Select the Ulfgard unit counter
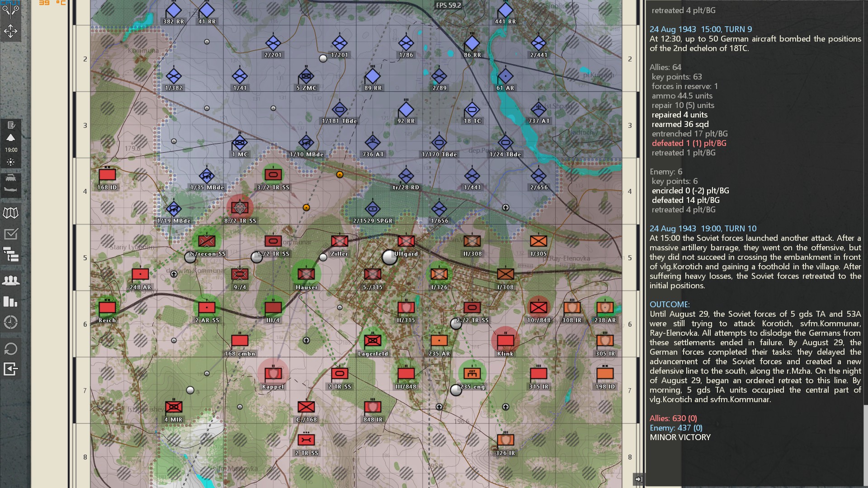 coord(406,241)
